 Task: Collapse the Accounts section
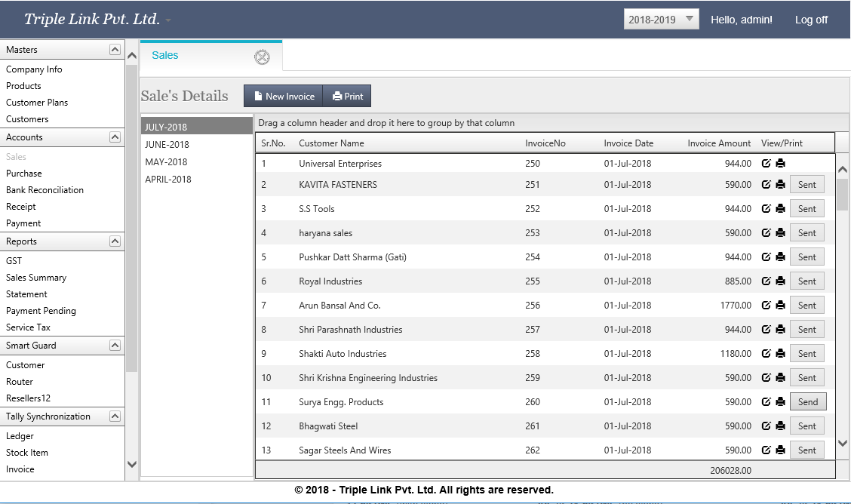coord(115,137)
